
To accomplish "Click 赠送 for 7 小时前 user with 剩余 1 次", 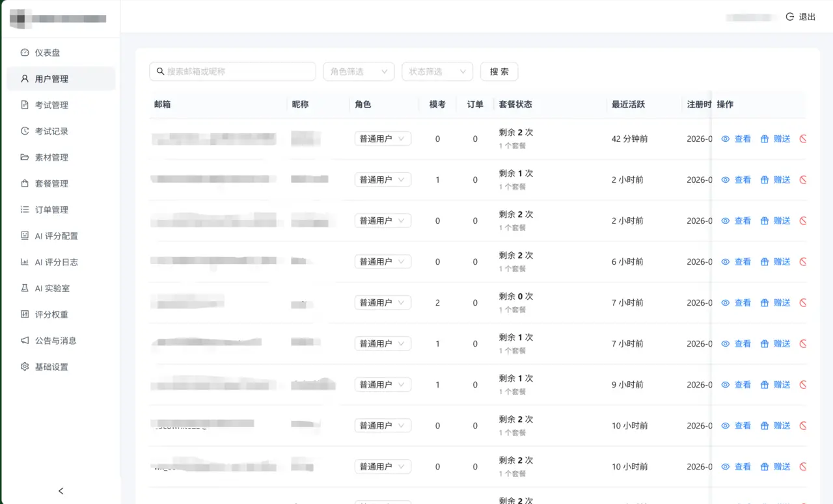I will click(x=776, y=343).
